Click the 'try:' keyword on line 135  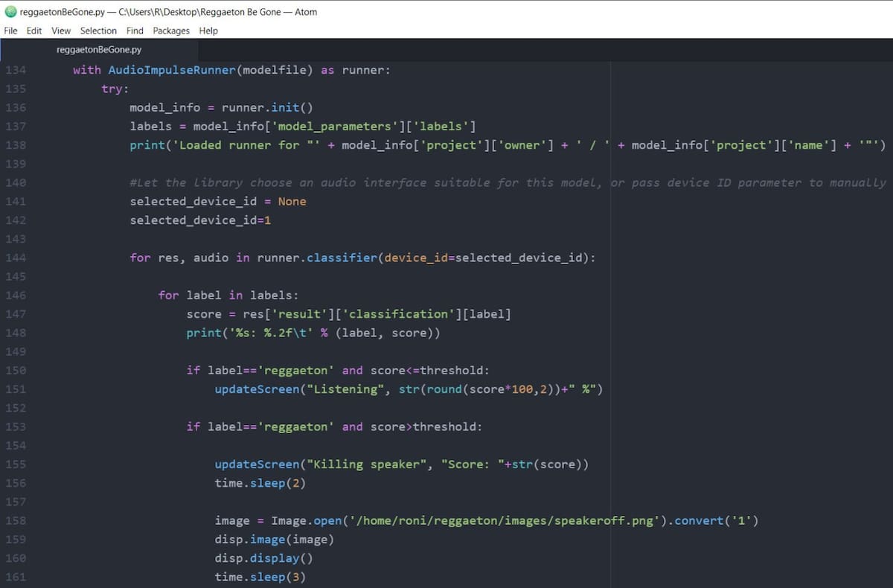pyautogui.click(x=115, y=89)
